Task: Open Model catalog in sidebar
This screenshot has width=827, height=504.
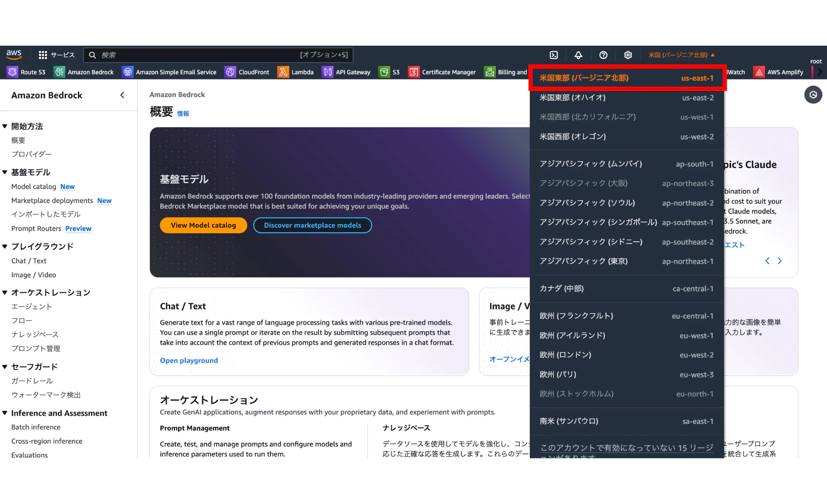Action: [x=34, y=187]
